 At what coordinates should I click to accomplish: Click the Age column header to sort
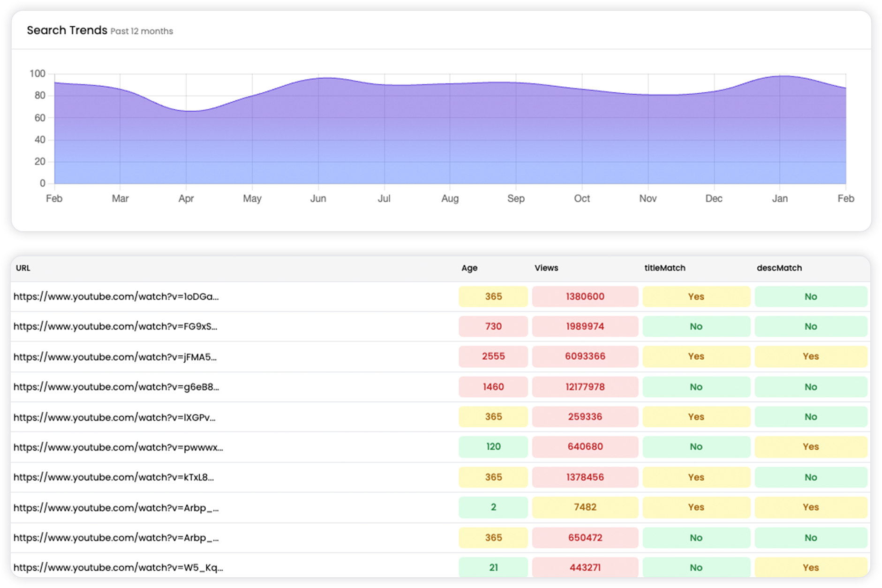[469, 268]
